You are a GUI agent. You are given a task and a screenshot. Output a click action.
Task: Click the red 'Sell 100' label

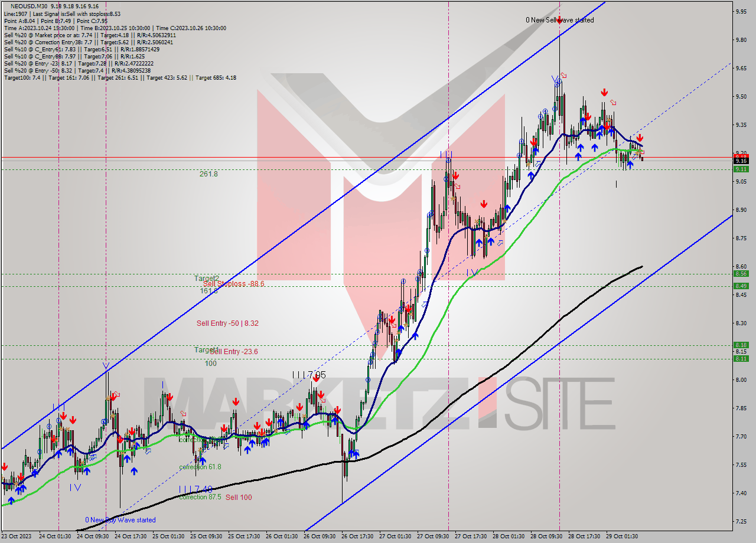coord(239,498)
